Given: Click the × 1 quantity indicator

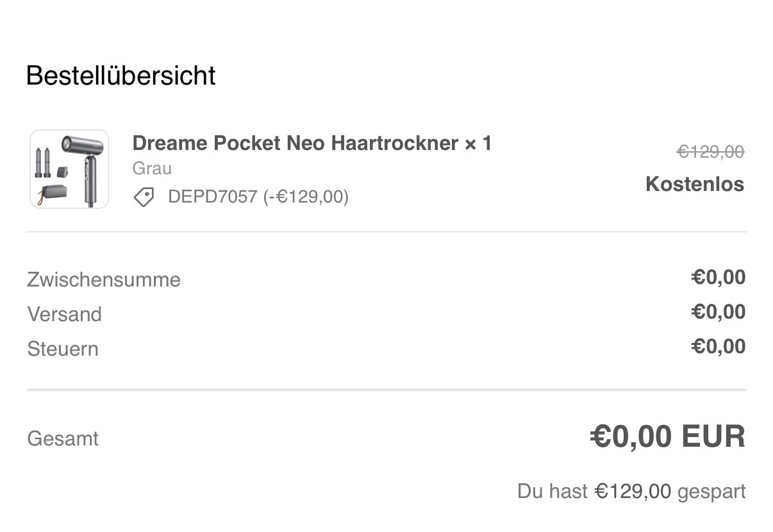Looking at the screenshot, I should pyautogui.click(x=478, y=143).
